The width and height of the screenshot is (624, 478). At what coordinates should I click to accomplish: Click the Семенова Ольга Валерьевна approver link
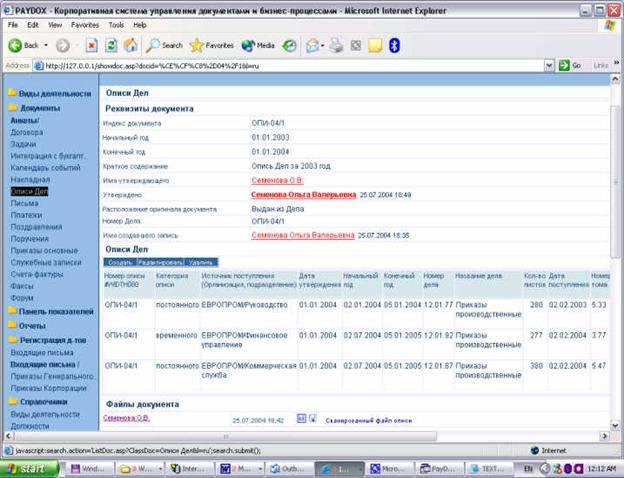coord(303,195)
